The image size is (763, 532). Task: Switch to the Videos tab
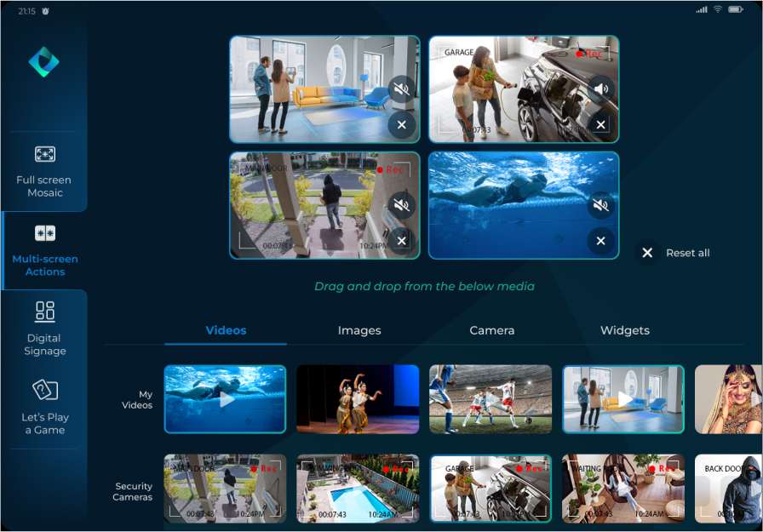click(x=226, y=330)
